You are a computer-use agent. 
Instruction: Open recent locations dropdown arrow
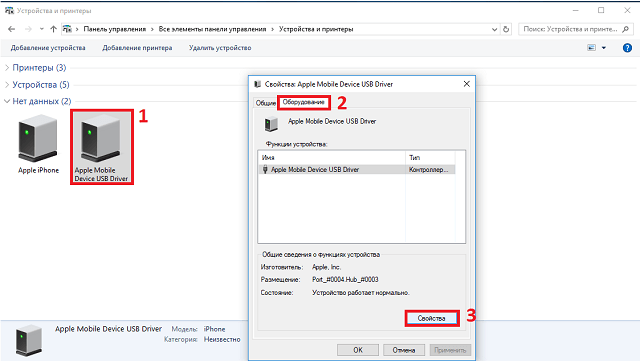[42, 29]
